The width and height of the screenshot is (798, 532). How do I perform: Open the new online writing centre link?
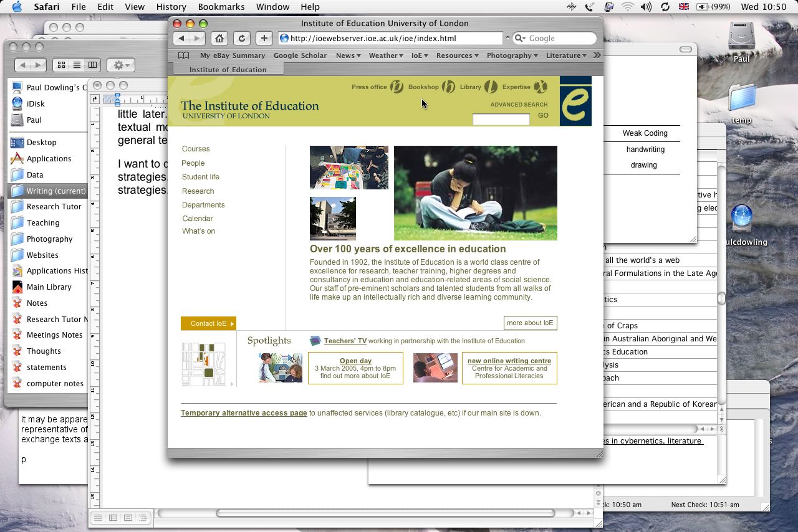click(509, 361)
